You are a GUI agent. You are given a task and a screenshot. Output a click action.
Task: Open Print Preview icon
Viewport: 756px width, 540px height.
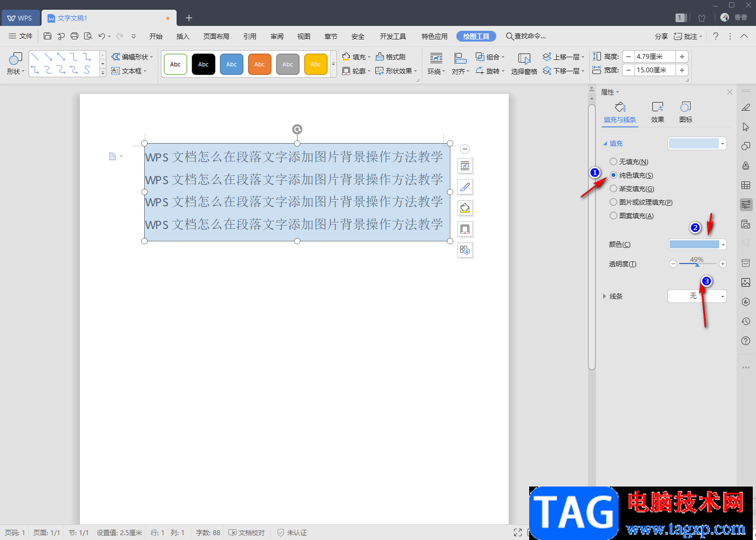coord(88,36)
